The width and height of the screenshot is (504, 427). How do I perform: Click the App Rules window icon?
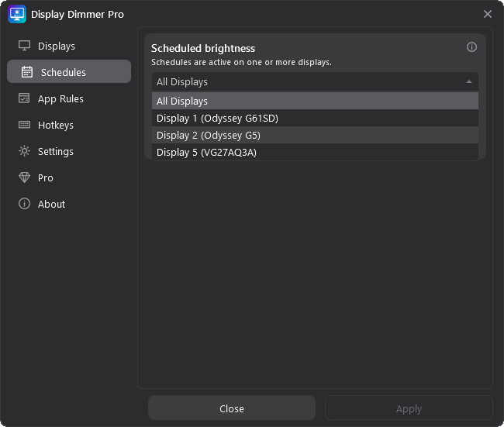(x=24, y=98)
